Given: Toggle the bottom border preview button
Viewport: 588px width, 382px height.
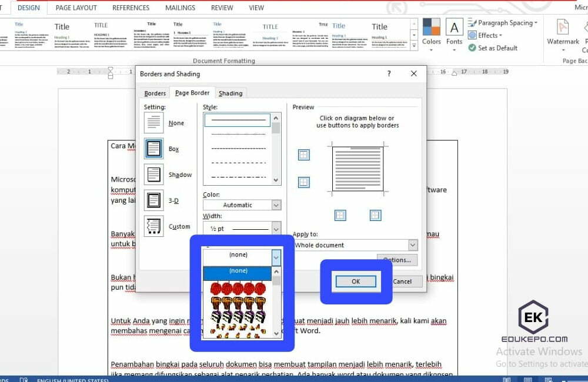Looking at the screenshot, I should 303,182.
